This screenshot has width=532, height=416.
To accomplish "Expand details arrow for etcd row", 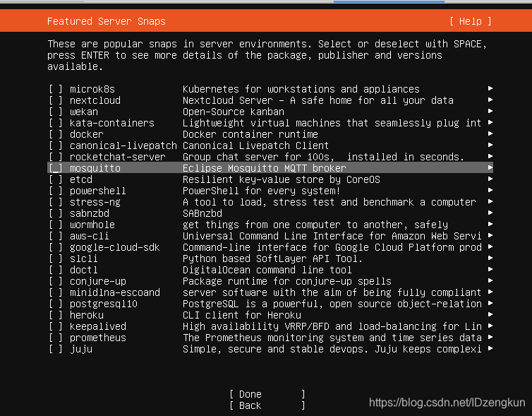I will (490, 179).
